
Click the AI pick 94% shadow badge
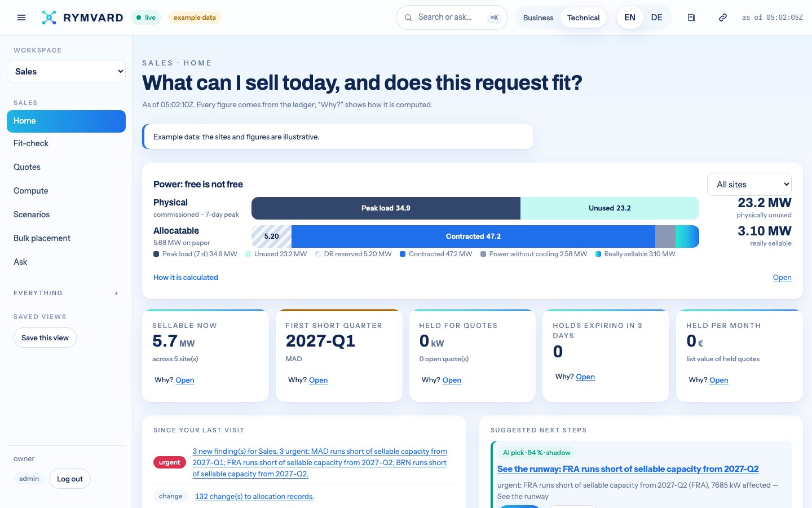(536, 453)
